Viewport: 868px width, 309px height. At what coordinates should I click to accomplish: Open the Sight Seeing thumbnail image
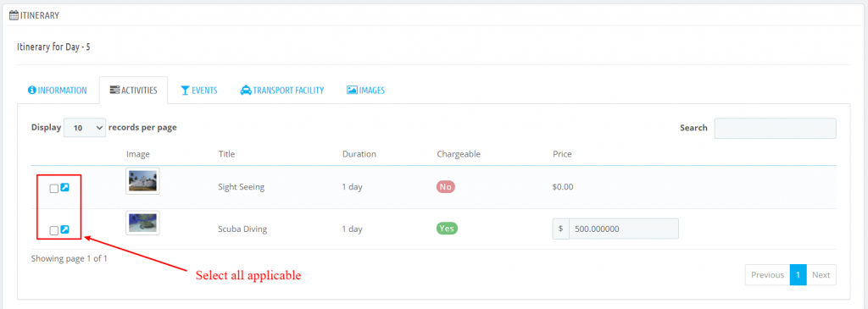pyautogui.click(x=142, y=181)
